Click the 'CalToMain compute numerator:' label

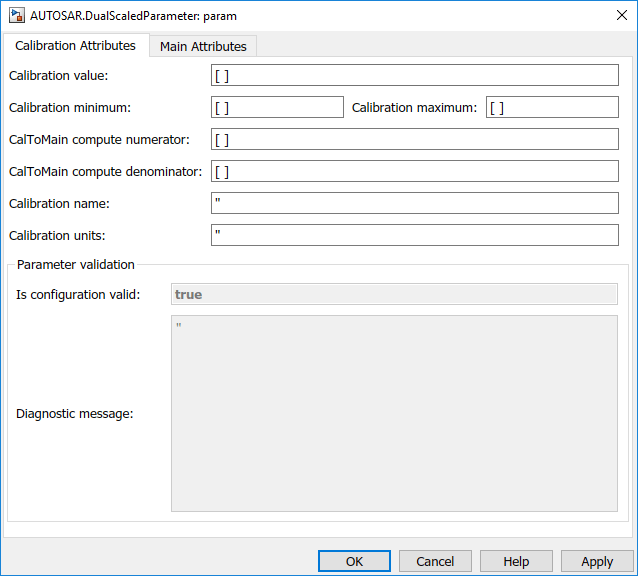[99, 140]
